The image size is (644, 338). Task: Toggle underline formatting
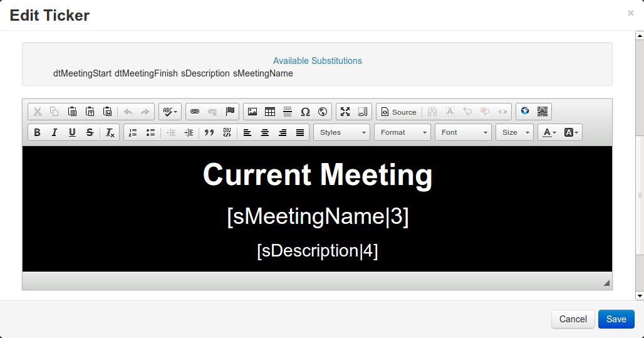[72, 132]
